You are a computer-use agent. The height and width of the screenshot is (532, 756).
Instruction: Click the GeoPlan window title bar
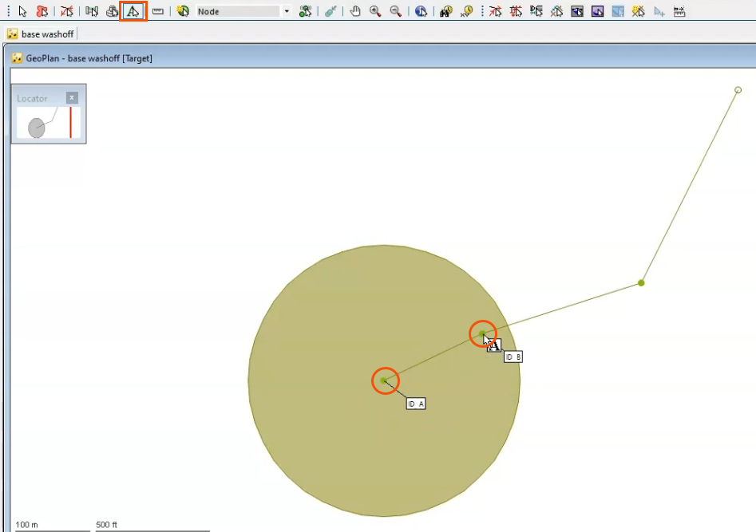tap(319, 58)
